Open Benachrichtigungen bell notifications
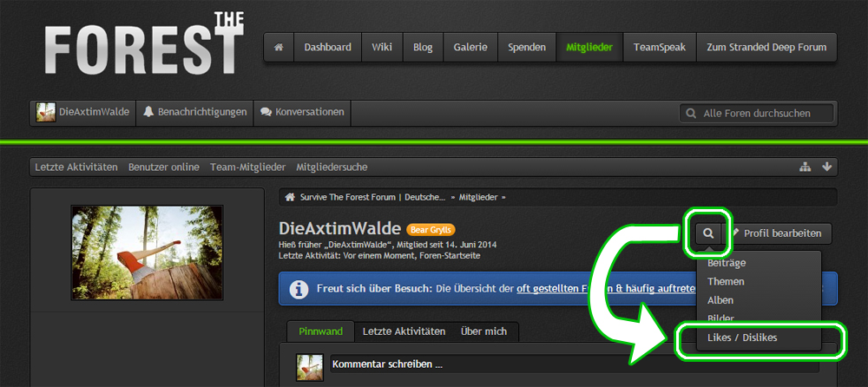Image resolution: width=868 pixels, height=387 pixels. coord(194,112)
